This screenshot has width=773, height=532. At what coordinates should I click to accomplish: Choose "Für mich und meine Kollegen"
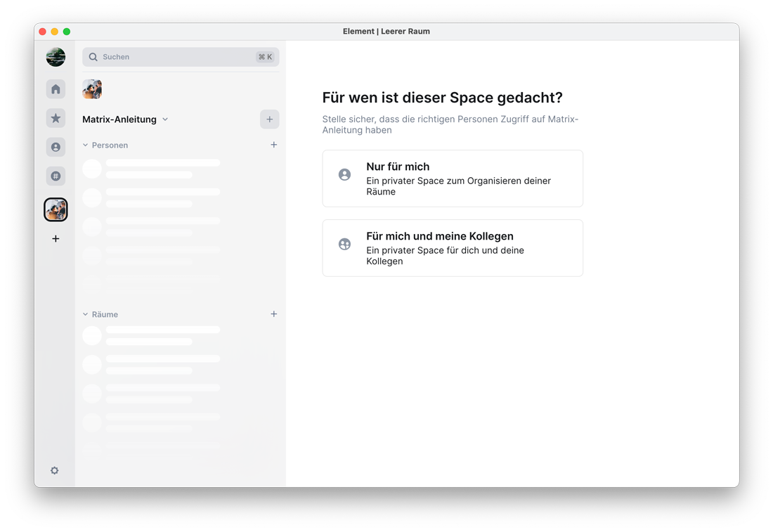pyautogui.click(x=453, y=248)
